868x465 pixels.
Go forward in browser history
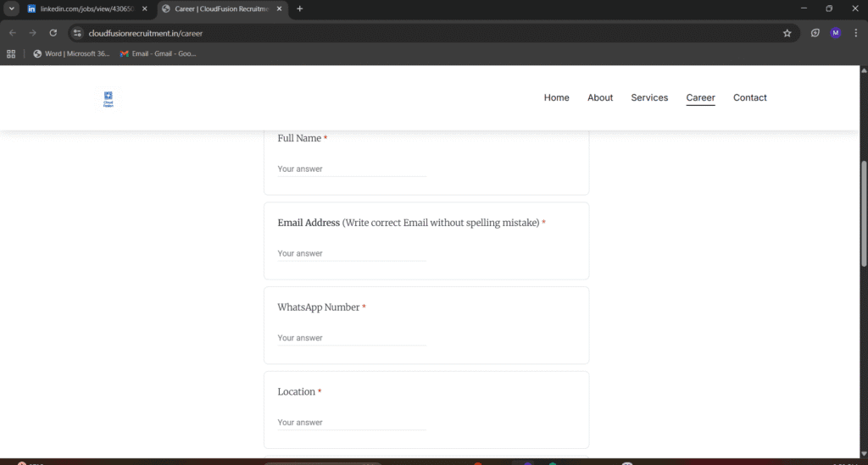click(33, 33)
